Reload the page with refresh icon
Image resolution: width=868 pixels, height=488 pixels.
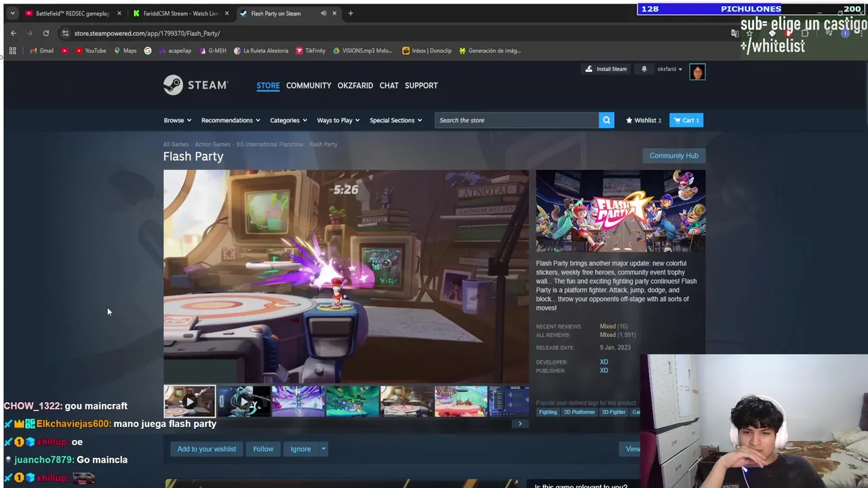point(46,33)
